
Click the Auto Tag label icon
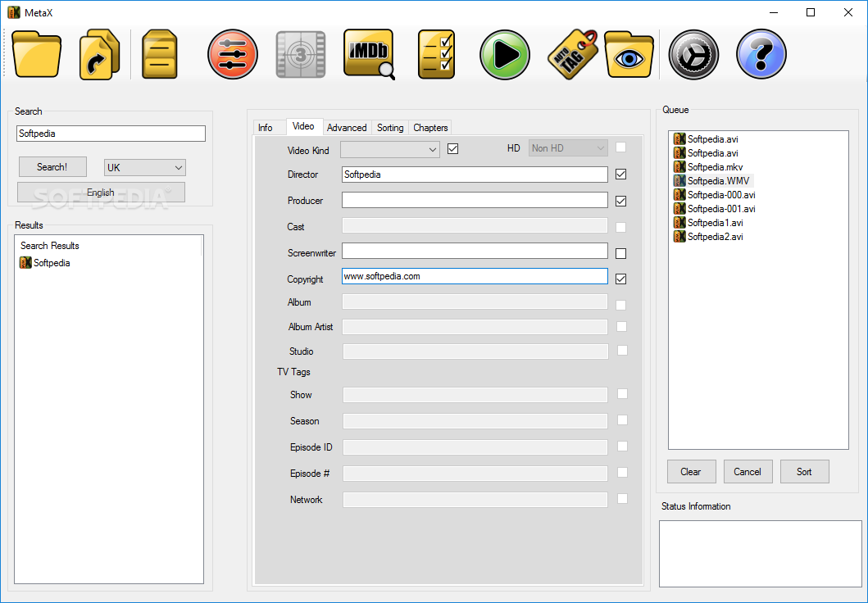tap(573, 54)
